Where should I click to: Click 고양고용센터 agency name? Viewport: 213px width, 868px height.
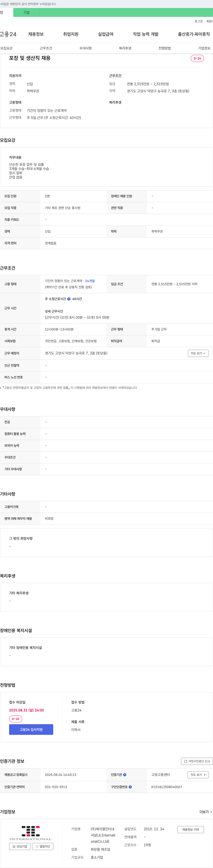coord(160,775)
